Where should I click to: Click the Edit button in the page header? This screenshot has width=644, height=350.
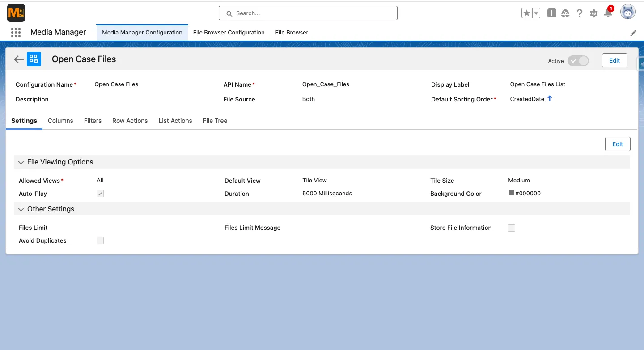(x=614, y=60)
